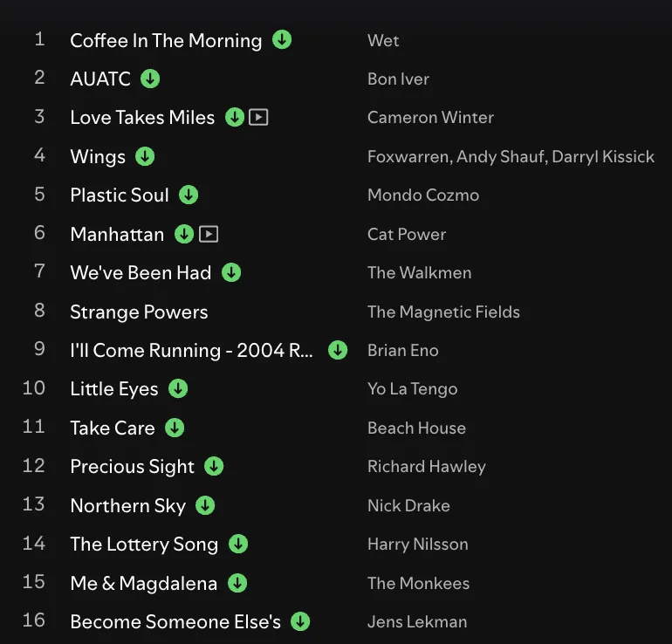
Task: Click downloaded icon on I'll Come Running row
Action: coord(338,350)
